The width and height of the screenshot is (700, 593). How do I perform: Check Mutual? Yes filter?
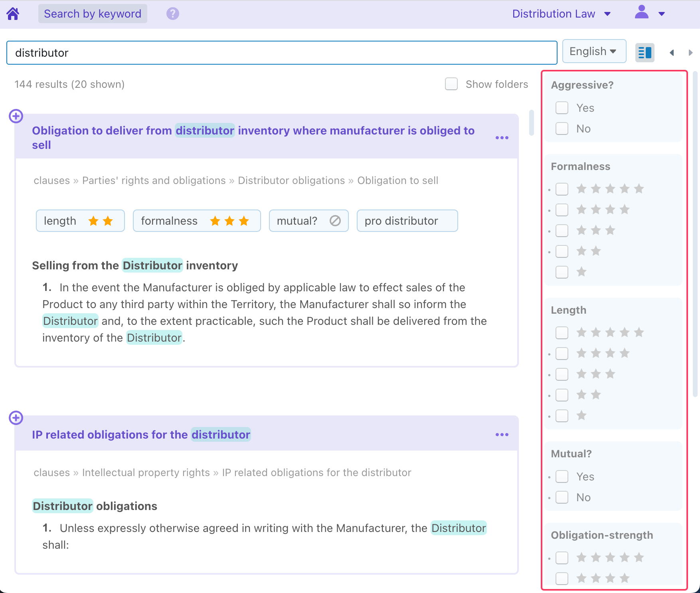pos(562,476)
